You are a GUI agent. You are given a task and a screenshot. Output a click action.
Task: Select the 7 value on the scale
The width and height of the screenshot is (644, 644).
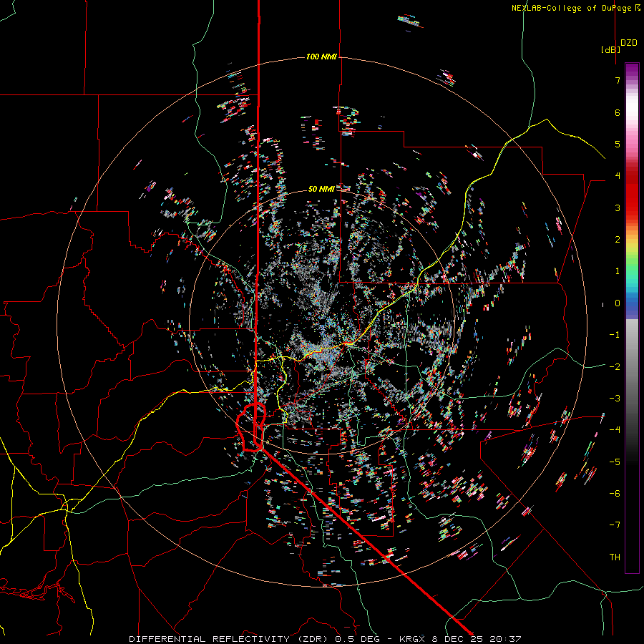click(x=618, y=80)
